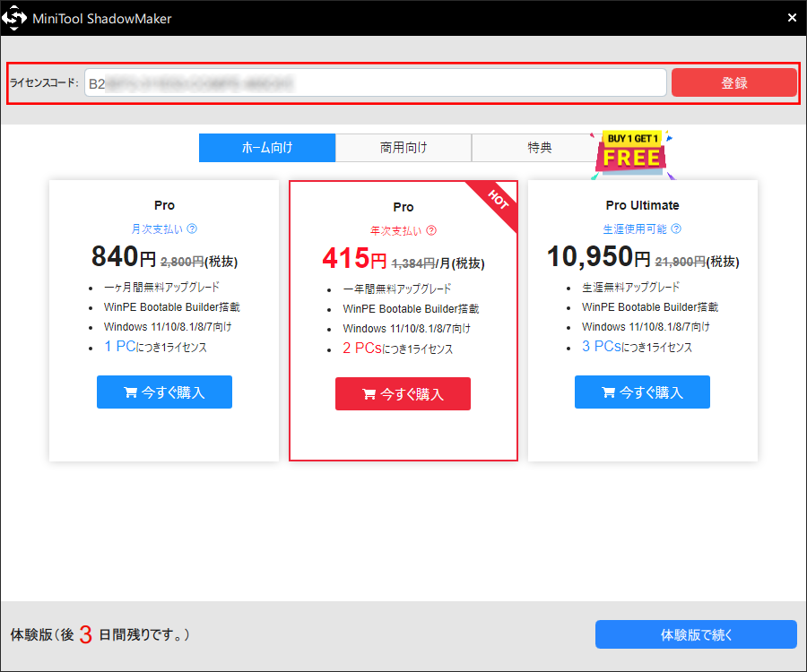The image size is (807, 672).
Task: Close the MiniTool ShadowMaker window
Action: coord(792,18)
